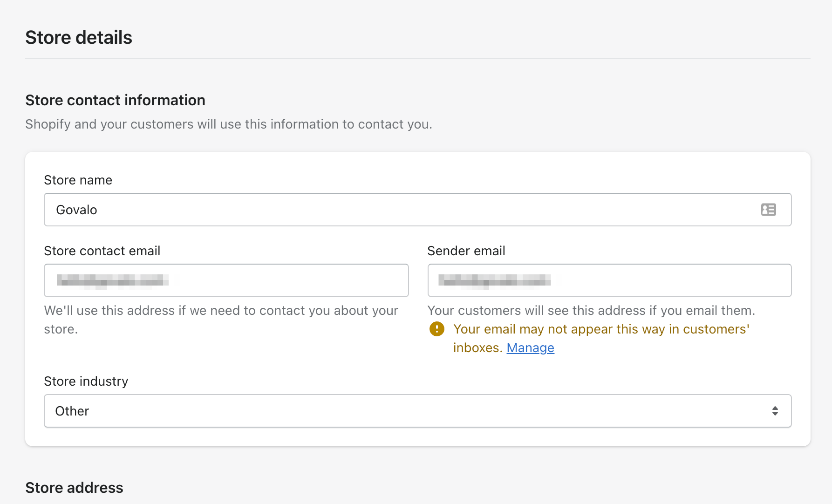832x504 pixels.
Task: Click the "Store details" page heading
Action: [x=79, y=38]
